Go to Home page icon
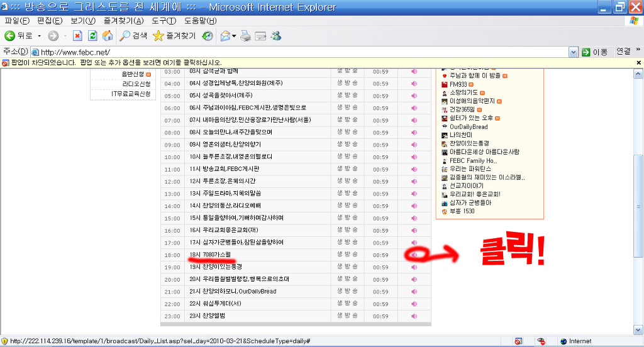The width and height of the screenshot is (644, 347). point(108,36)
